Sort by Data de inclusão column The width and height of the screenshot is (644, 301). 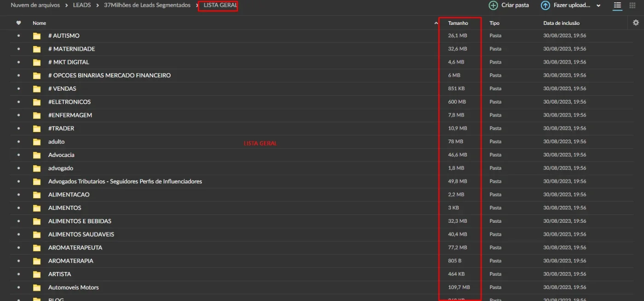coord(561,23)
